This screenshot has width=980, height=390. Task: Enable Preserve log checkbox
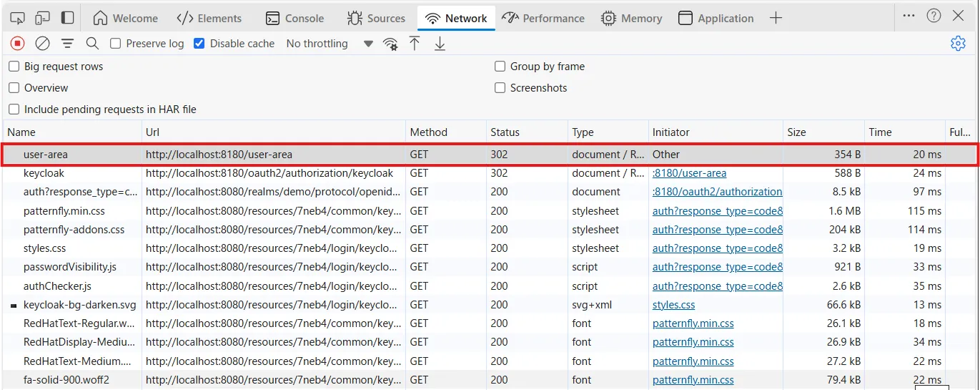coord(115,44)
